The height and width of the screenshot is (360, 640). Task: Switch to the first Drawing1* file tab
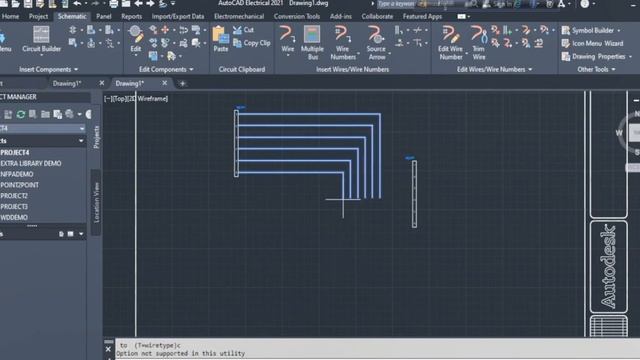click(x=67, y=84)
